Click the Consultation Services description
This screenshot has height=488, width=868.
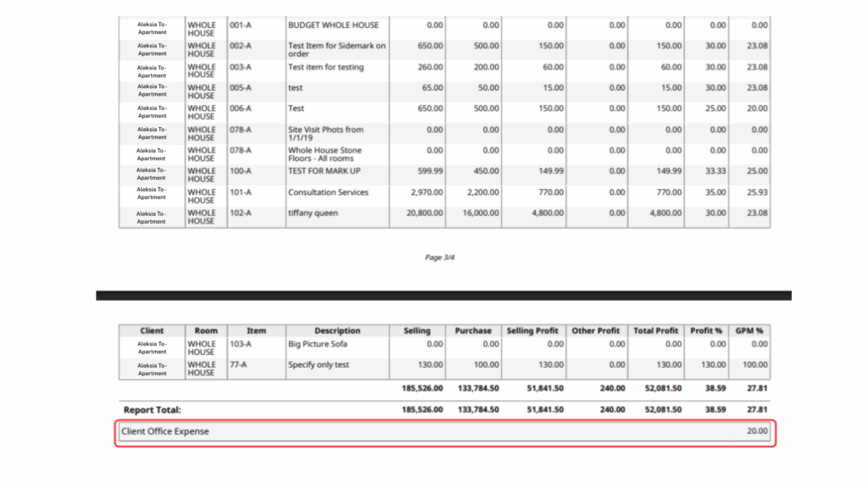328,192
